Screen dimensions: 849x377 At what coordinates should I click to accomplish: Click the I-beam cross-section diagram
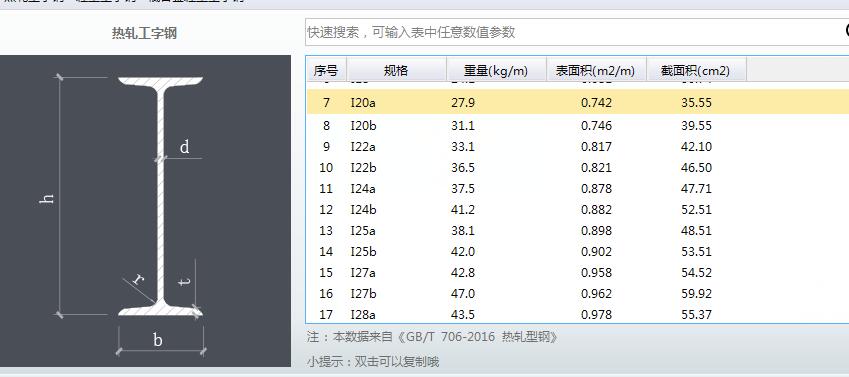pos(145,211)
